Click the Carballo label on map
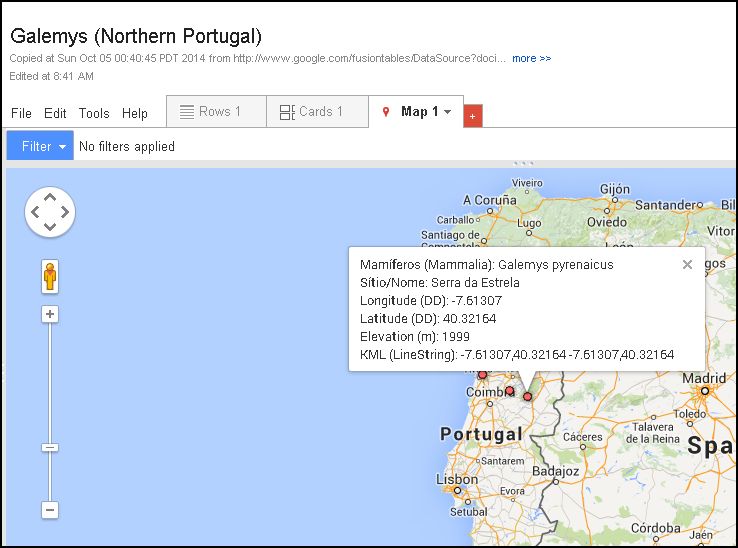Viewport: 738px width, 548px height. (x=455, y=220)
